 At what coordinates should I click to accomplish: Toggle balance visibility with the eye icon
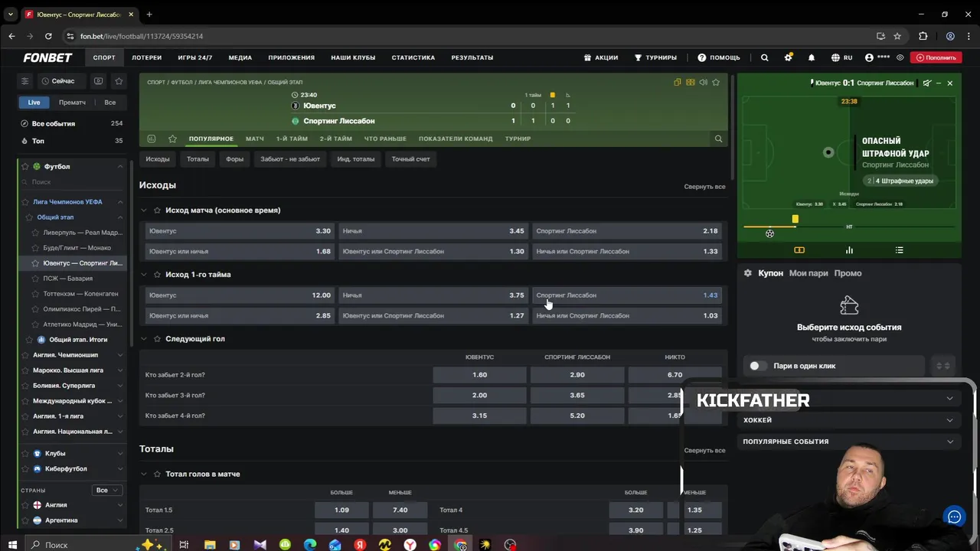tap(900, 57)
